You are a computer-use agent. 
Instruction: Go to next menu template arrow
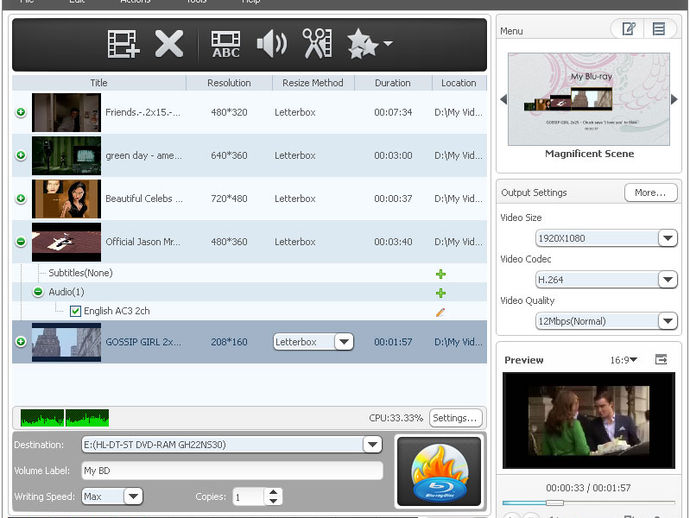pyautogui.click(x=674, y=99)
